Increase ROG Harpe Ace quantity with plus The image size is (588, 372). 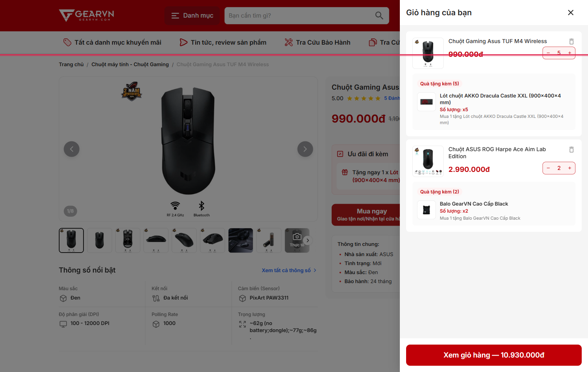coord(570,168)
